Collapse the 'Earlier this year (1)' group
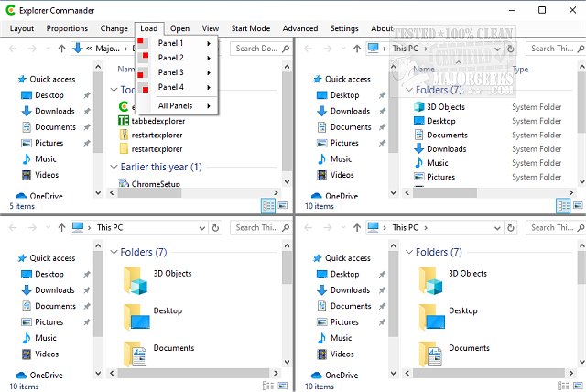 tap(114, 167)
